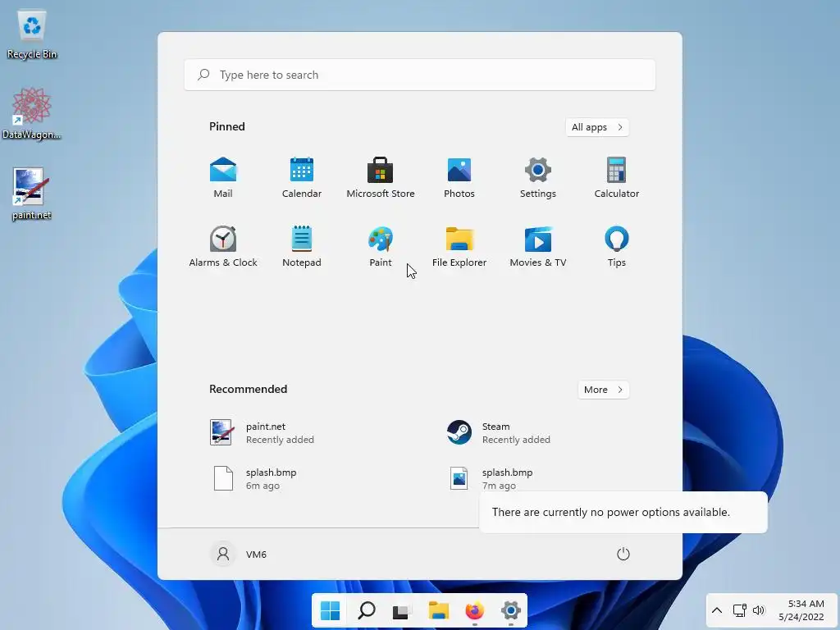Open recommended paint.net app
The width and height of the screenshot is (840, 630).
(262, 433)
